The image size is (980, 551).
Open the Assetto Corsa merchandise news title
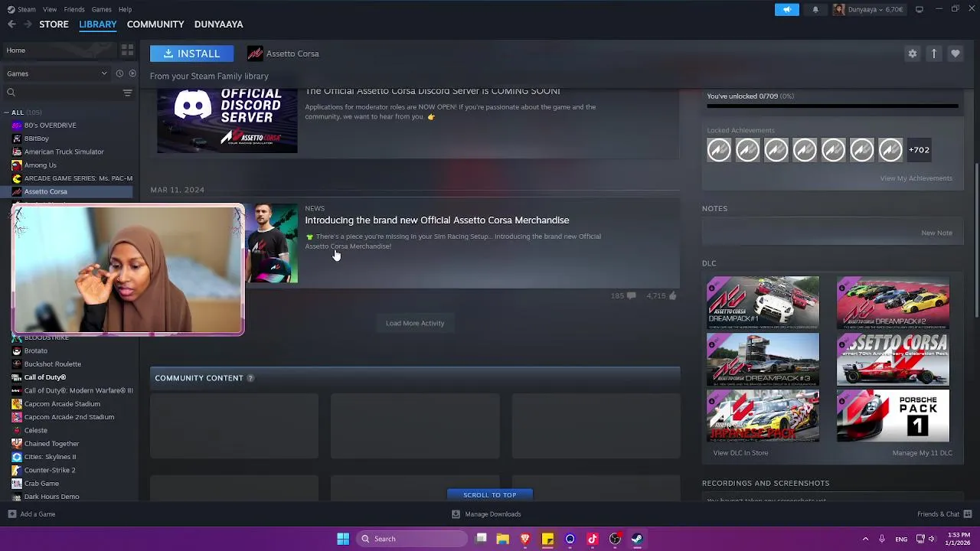[436, 220]
